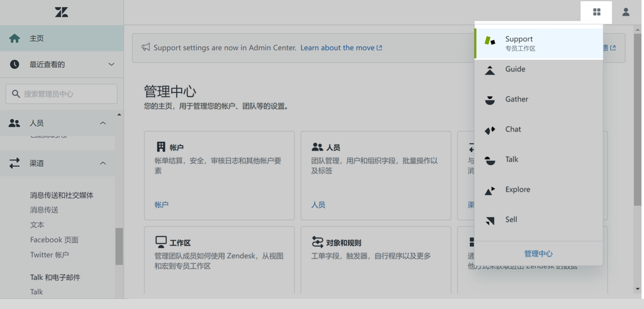
Task: Expand the 最近查看的 section chevron
Action: 111,64
